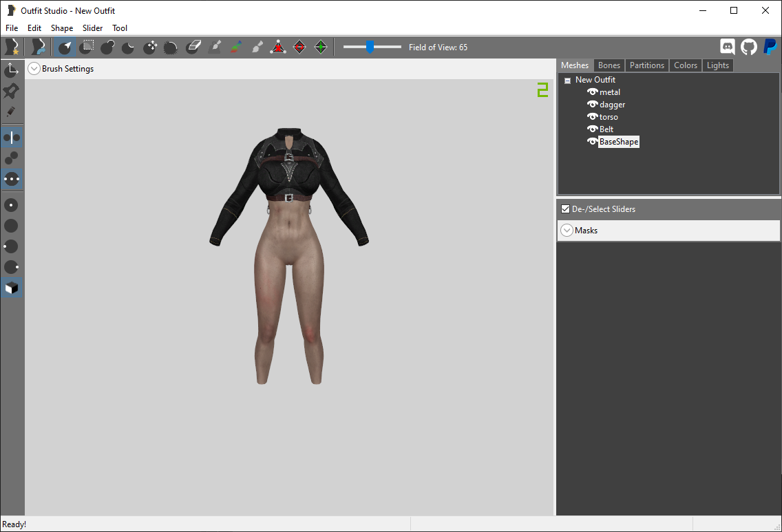Toggle Global Brush Collision three-dot button

click(x=12, y=178)
